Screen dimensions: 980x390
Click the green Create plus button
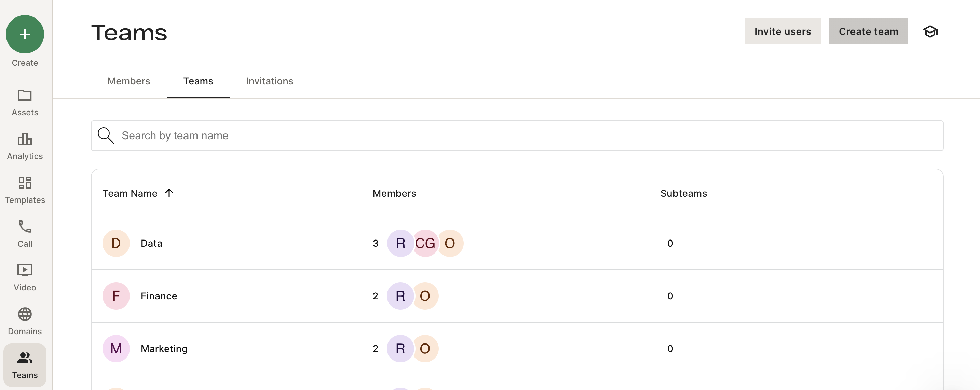click(x=25, y=34)
